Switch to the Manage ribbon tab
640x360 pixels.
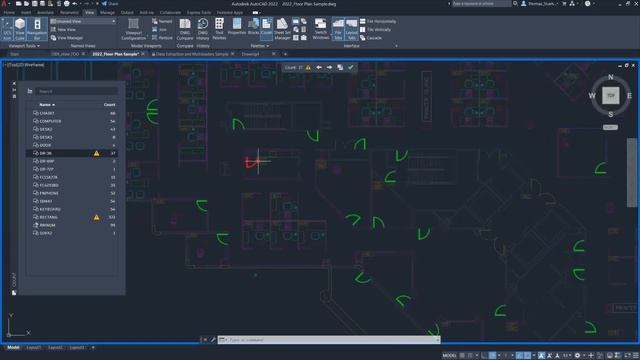[107, 13]
